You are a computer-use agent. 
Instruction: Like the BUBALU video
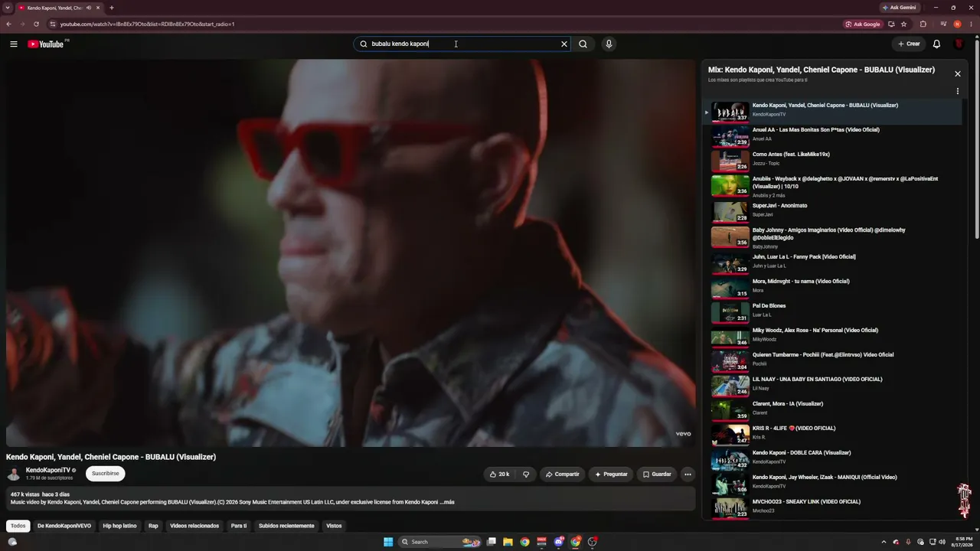[499, 474]
